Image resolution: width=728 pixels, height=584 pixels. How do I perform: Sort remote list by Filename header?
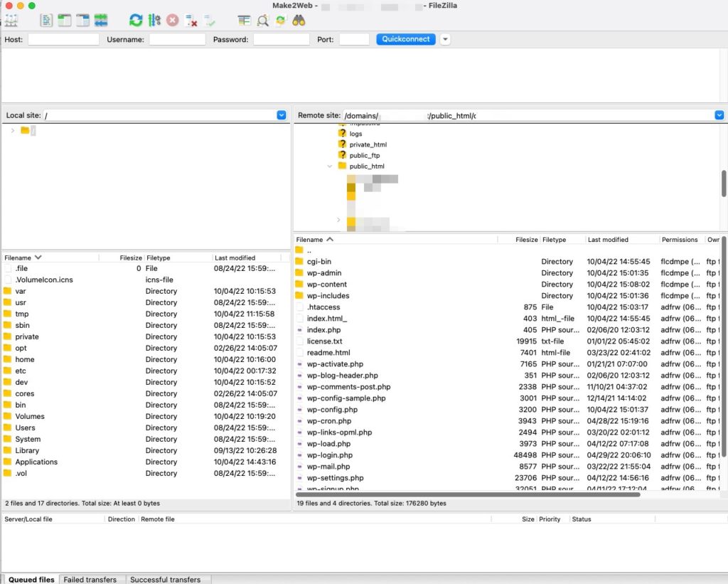click(x=395, y=239)
